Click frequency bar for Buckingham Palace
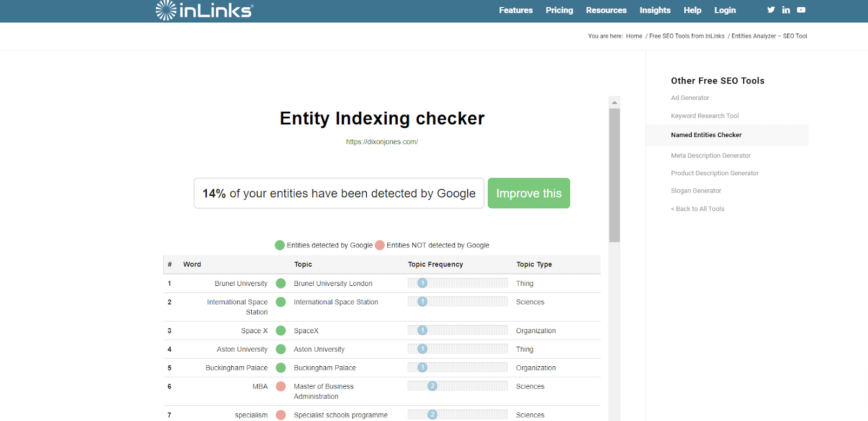Screen dimensions: 868x421 coord(457,367)
